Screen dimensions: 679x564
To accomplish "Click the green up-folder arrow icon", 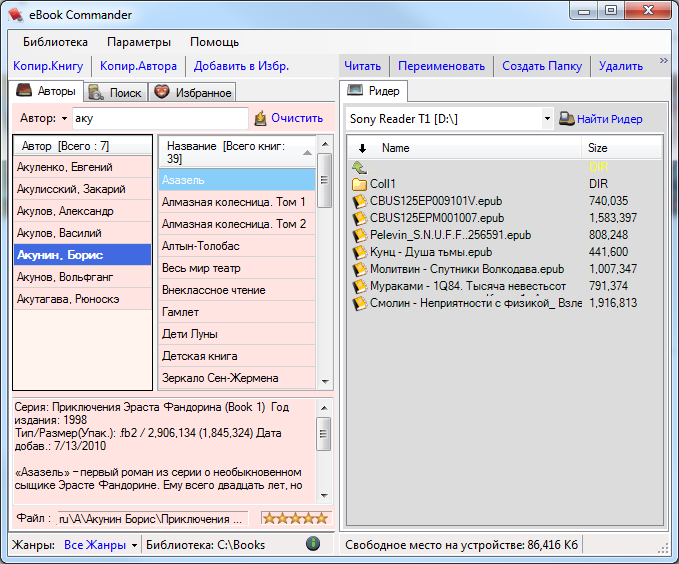I will pos(360,167).
